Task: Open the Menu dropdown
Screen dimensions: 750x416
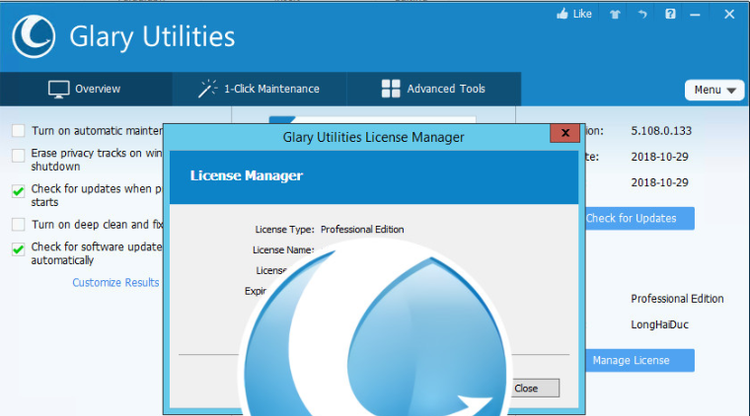Action: pyautogui.click(x=714, y=90)
